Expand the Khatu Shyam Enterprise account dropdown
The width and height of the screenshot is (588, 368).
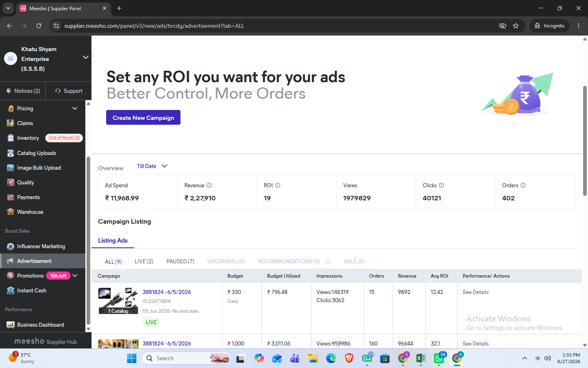click(85, 57)
